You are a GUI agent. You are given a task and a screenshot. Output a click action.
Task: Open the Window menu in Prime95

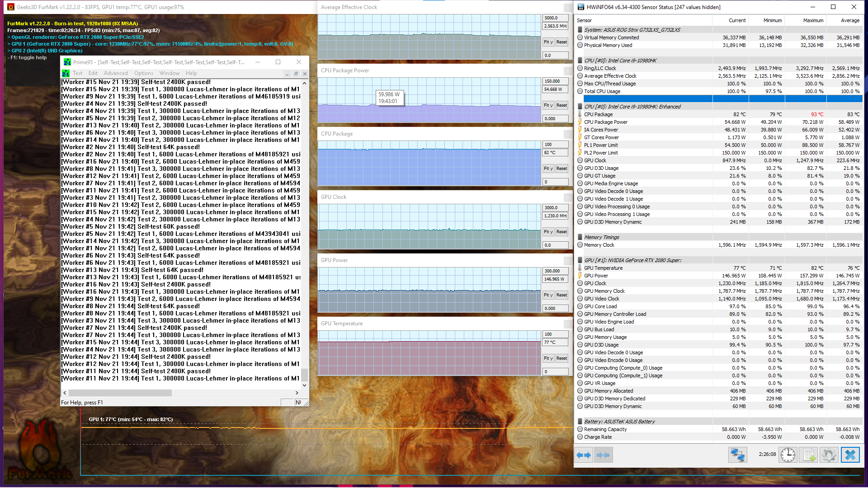pyautogui.click(x=170, y=73)
